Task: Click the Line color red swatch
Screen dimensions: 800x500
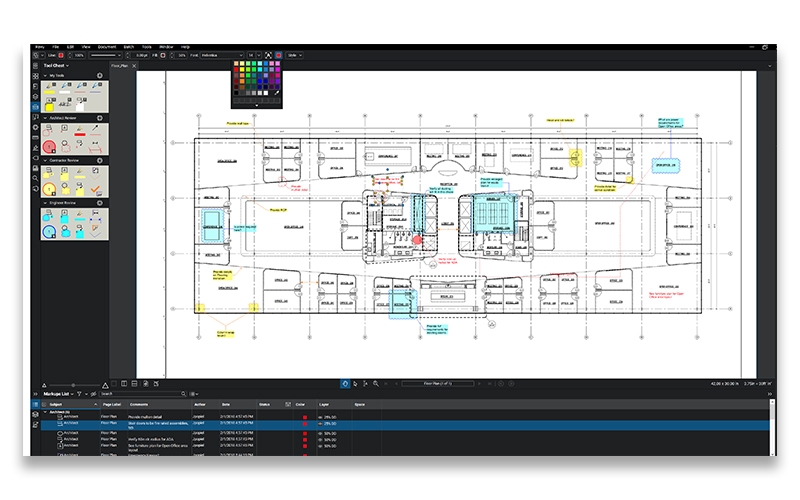Action: click(61, 55)
